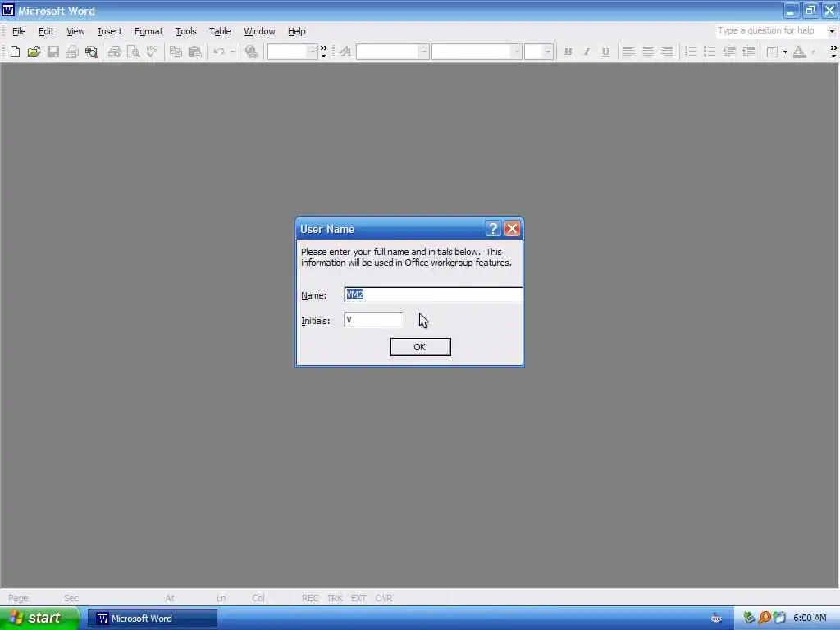Close the User Name dialog
Screen dimensions: 840x630
512,230
